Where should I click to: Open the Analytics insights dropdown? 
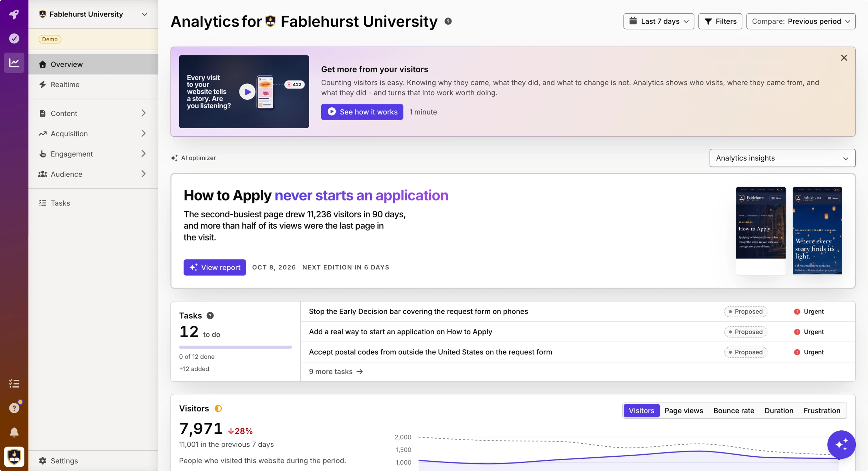tap(782, 158)
